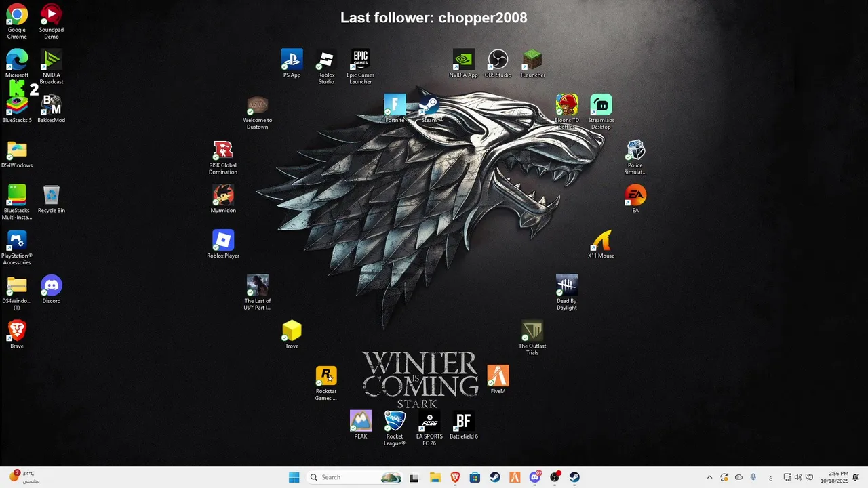The height and width of the screenshot is (488, 868).
Task: Select the Epic Games Launcher icon
Action: coord(361,67)
